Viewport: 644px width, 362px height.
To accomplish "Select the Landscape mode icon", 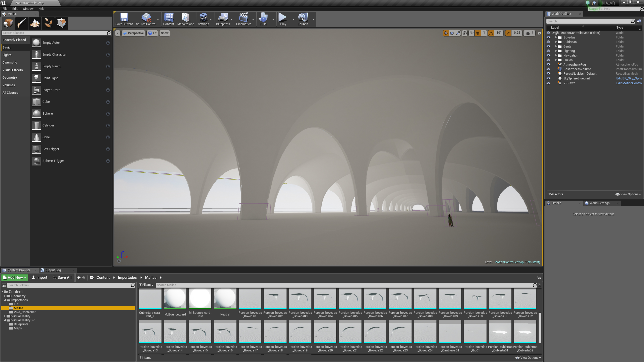I will [x=35, y=23].
